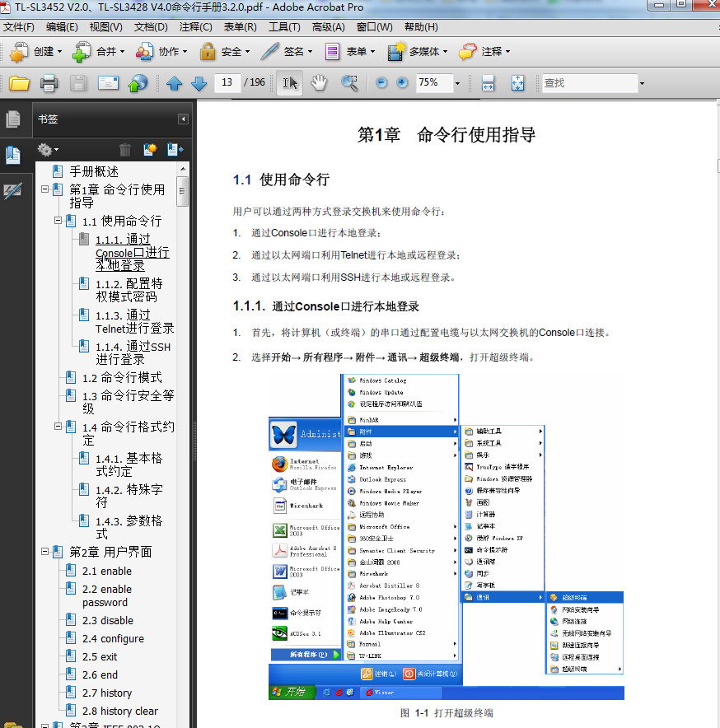Open the 文件(F) menu
This screenshot has height=728, width=720.
(19, 27)
